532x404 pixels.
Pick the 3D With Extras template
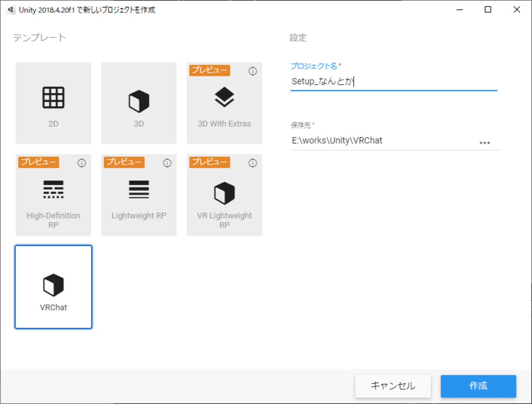[224, 103]
